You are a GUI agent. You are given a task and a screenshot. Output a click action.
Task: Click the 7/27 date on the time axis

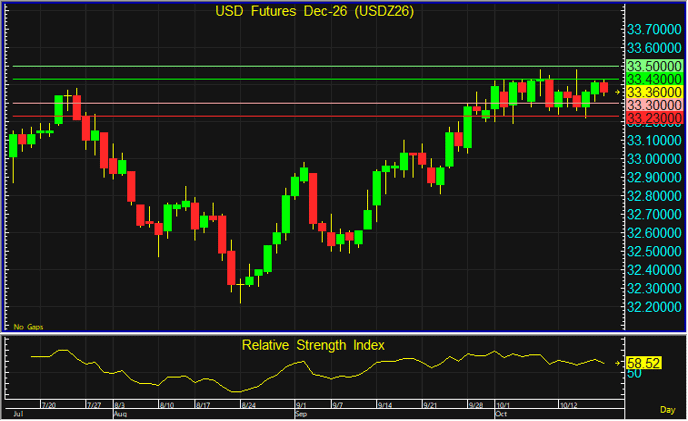pos(94,405)
